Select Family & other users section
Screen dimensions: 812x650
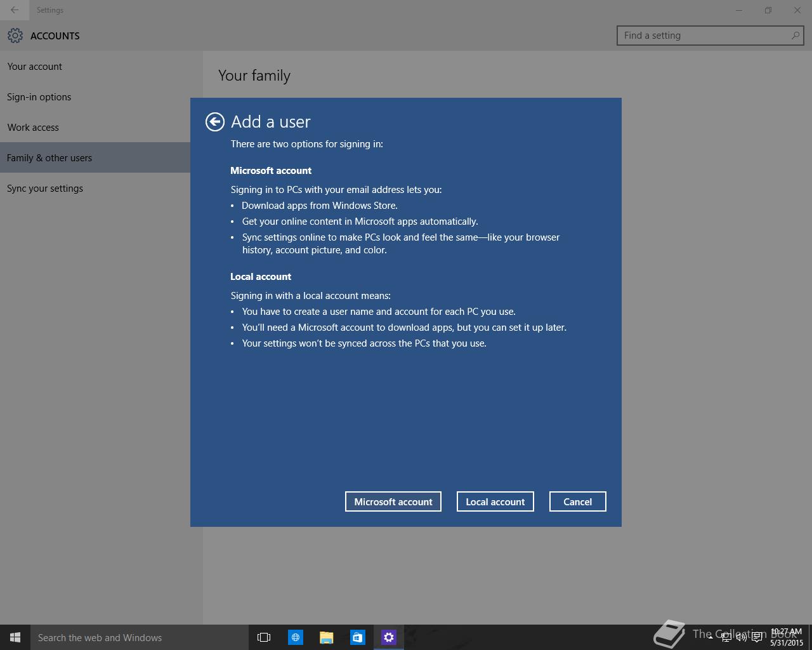95,158
